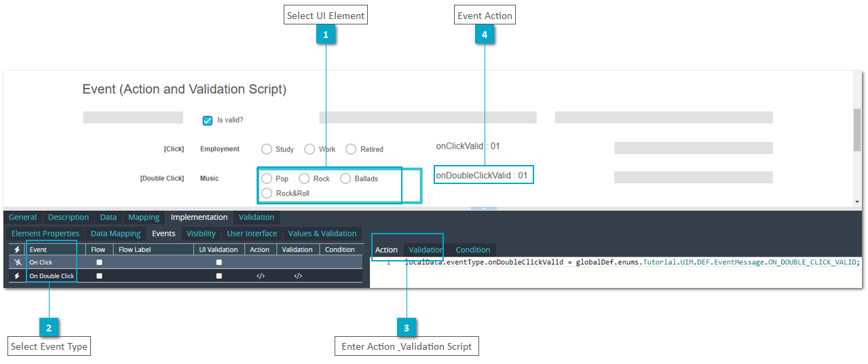Screen dimensions: 868x364
Task: Select the Implementation tab
Action: click(x=199, y=217)
